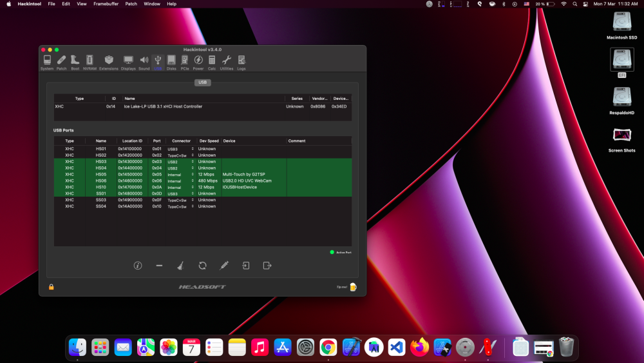The image size is (644, 363).
Task: Select the SS04 port row
Action: pyautogui.click(x=202, y=206)
